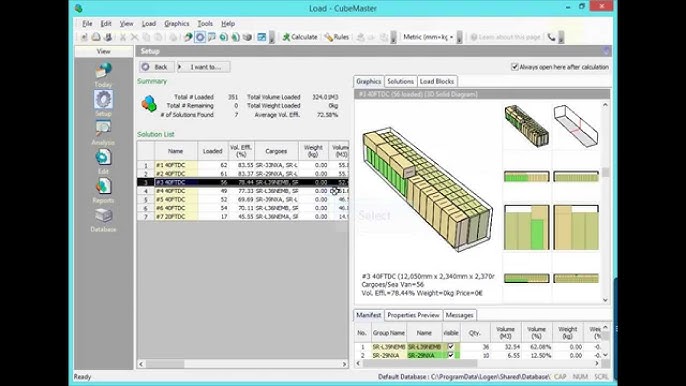Click the save toolbar icon
686x386 pixels.
(x=108, y=37)
